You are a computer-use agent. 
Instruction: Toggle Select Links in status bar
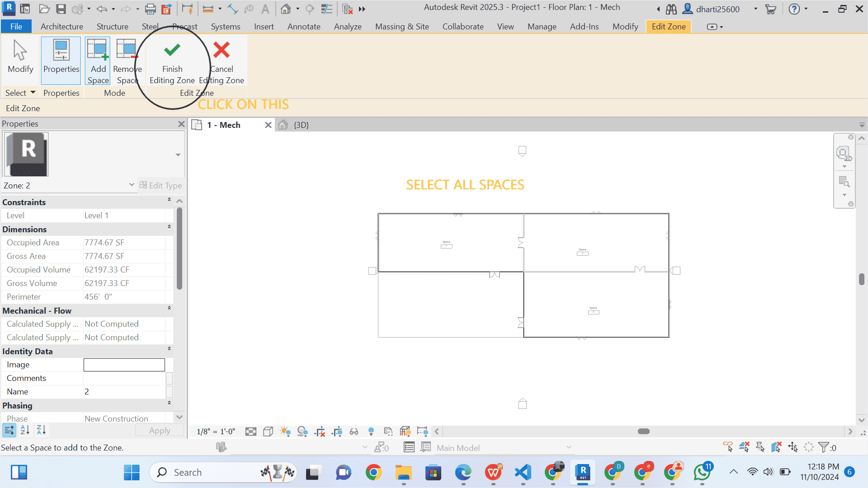[x=727, y=447]
